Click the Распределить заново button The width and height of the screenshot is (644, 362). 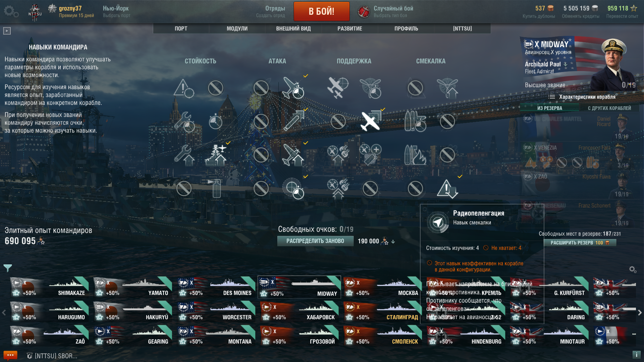(315, 241)
